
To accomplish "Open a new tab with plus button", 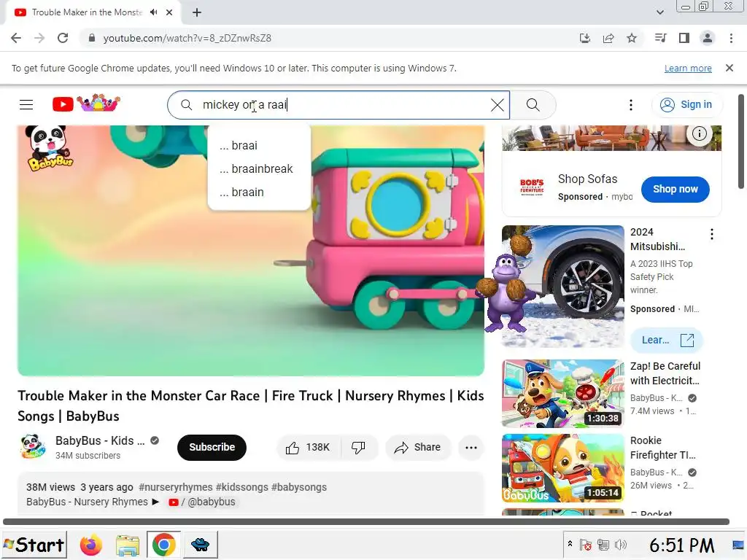I will [x=197, y=12].
